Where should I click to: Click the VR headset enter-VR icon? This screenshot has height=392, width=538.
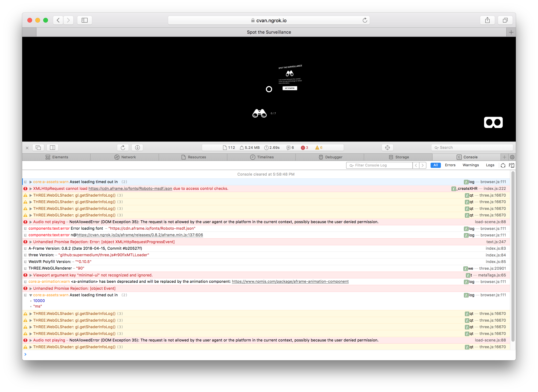point(493,122)
